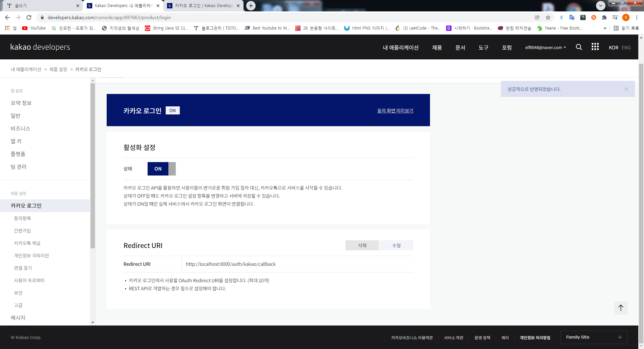The height and width of the screenshot is (349, 644).
Task: Click the Kakao Developers search icon
Action: pos(579,47)
